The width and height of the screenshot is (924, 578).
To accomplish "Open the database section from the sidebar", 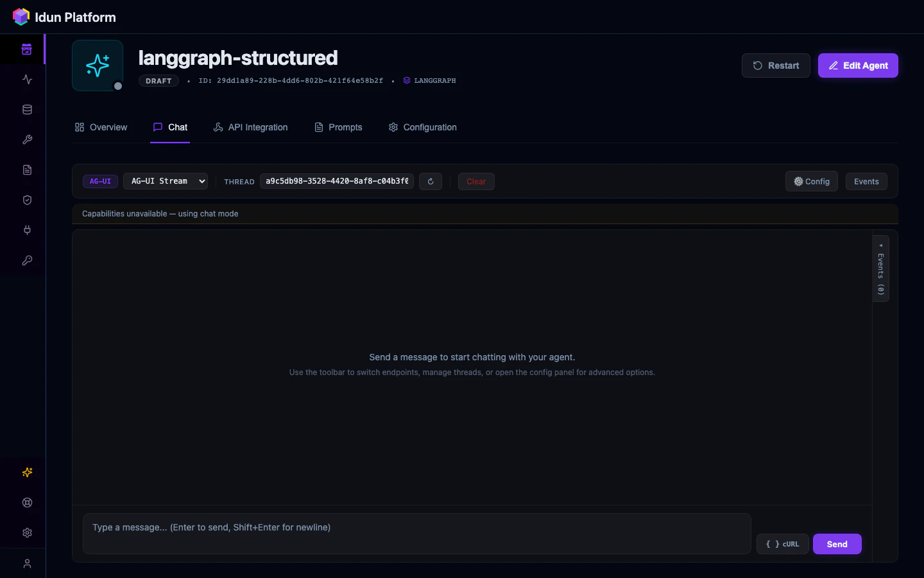I will tap(26, 109).
